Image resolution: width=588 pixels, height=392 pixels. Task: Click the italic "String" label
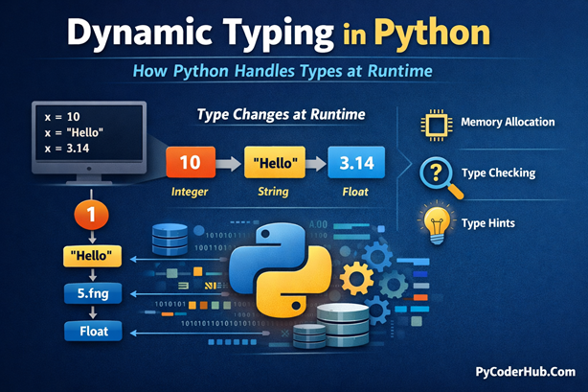coord(273,192)
